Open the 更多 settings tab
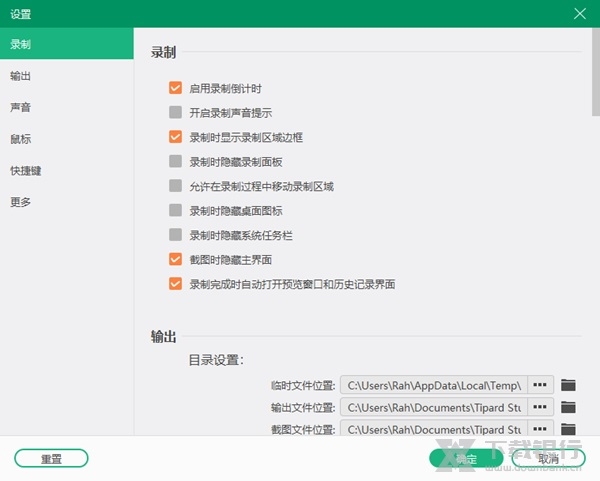This screenshot has width=600, height=481. coord(67,202)
